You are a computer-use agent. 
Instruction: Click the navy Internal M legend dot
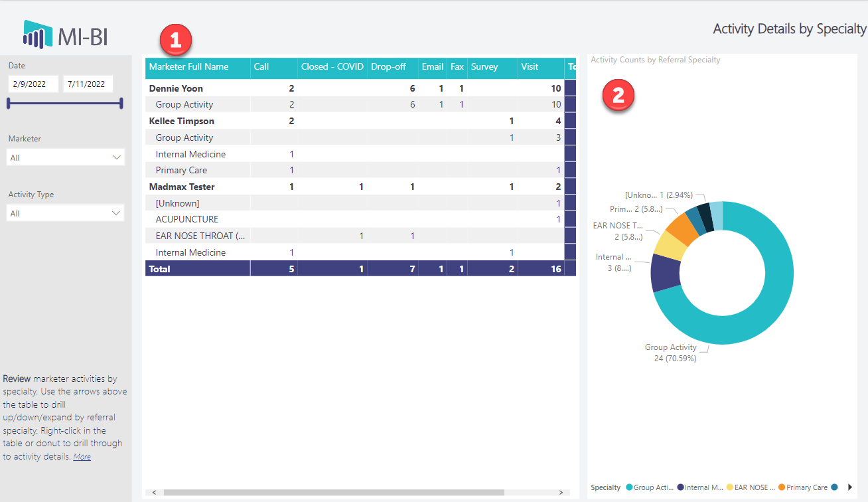pos(680,487)
